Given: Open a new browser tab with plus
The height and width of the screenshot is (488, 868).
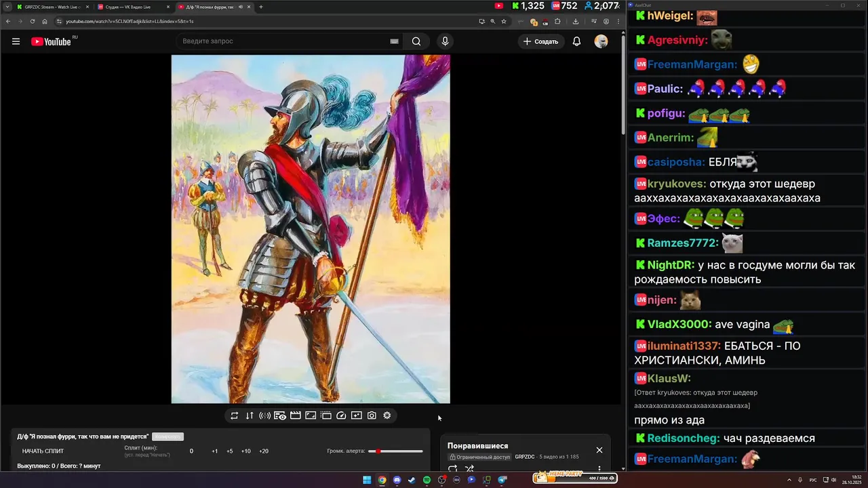Looking at the screenshot, I should pos(261,7).
